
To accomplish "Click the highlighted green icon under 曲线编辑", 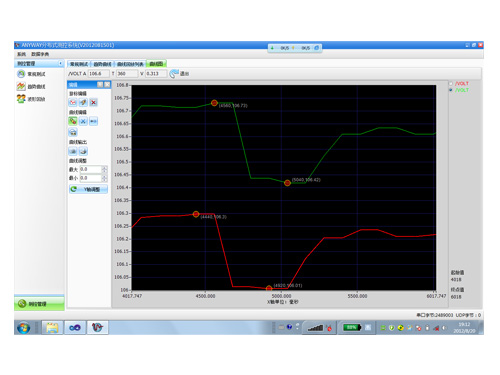I will [73, 121].
